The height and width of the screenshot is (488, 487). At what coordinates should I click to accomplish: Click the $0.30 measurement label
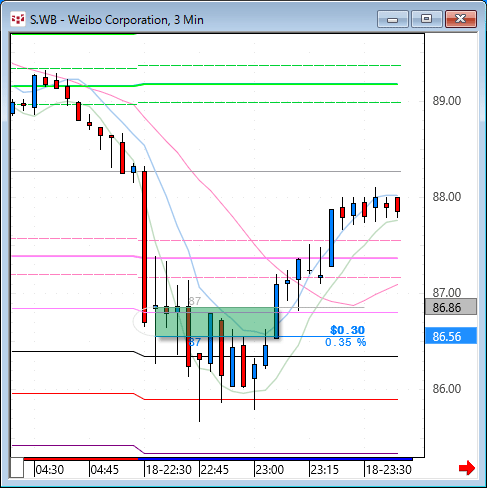point(347,330)
